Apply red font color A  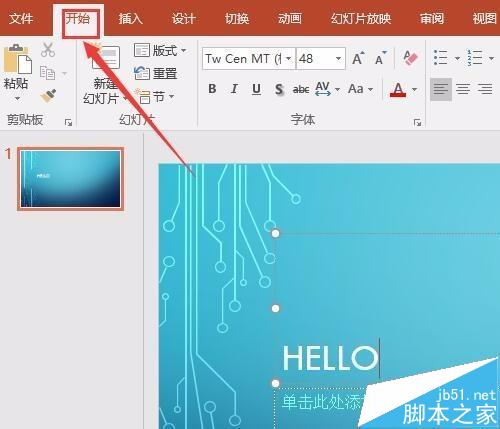coord(398,89)
